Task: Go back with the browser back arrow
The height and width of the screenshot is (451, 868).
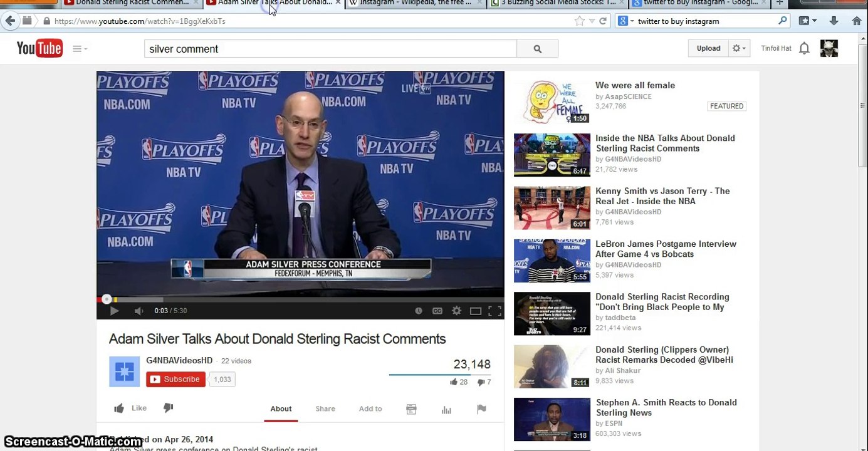Action: click(x=10, y=21)
